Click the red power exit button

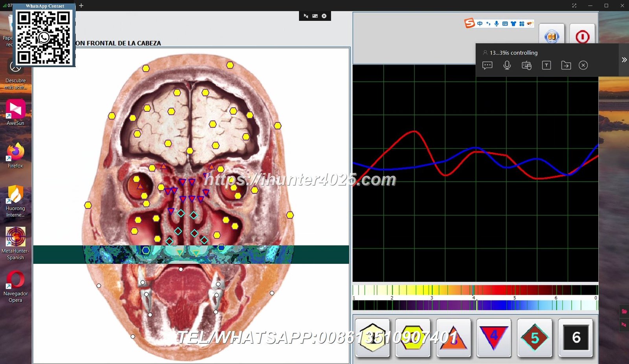tap(582, 37)
